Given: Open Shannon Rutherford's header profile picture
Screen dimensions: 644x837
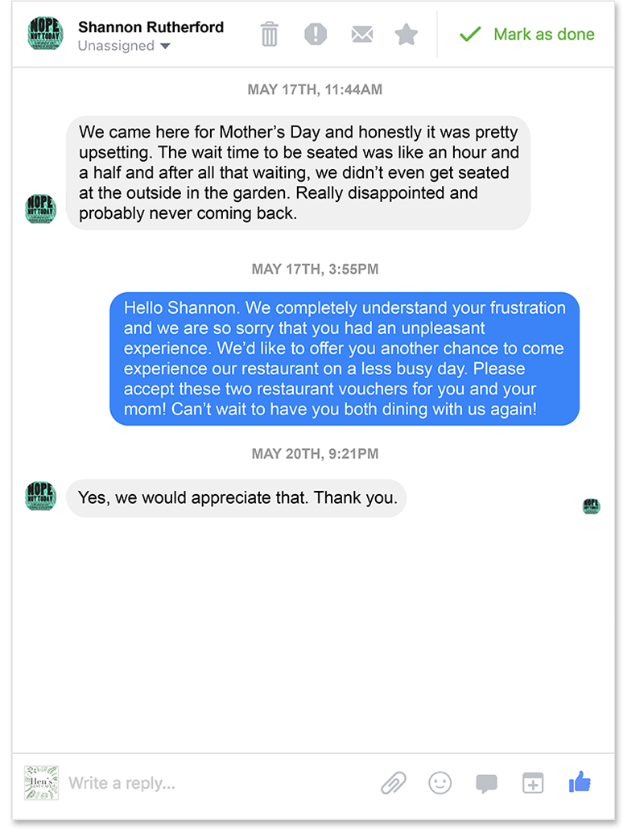Looking at the screenshot, I should coord(45,33).
